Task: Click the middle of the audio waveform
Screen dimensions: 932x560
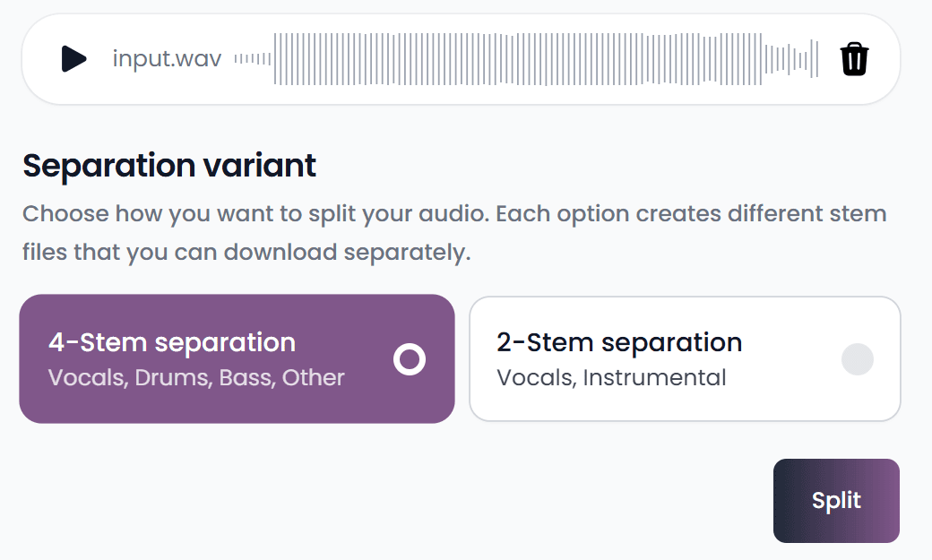Action: pyautogui.click(x=529, y=59)
